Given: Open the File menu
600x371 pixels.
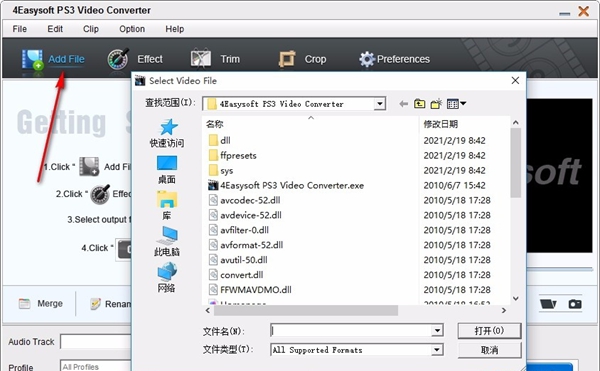Looking at the screenshot, I should (x=20, y=29).
